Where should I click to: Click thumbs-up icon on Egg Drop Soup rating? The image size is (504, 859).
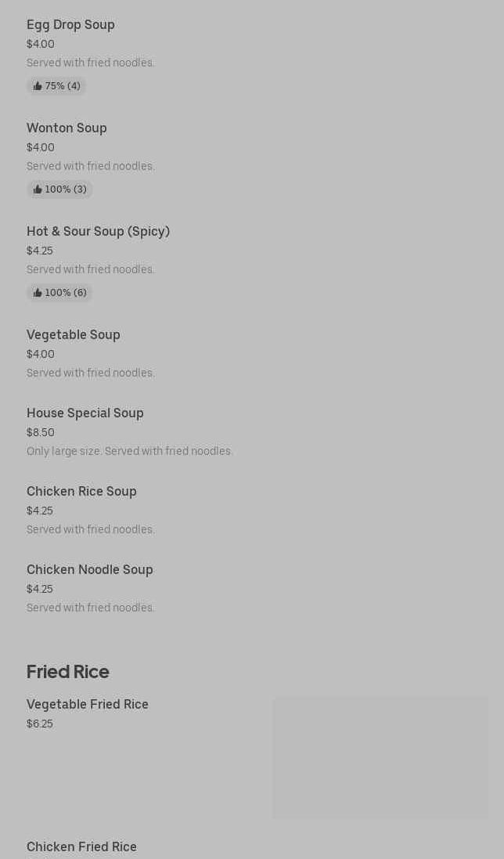[x=38, y=86]
